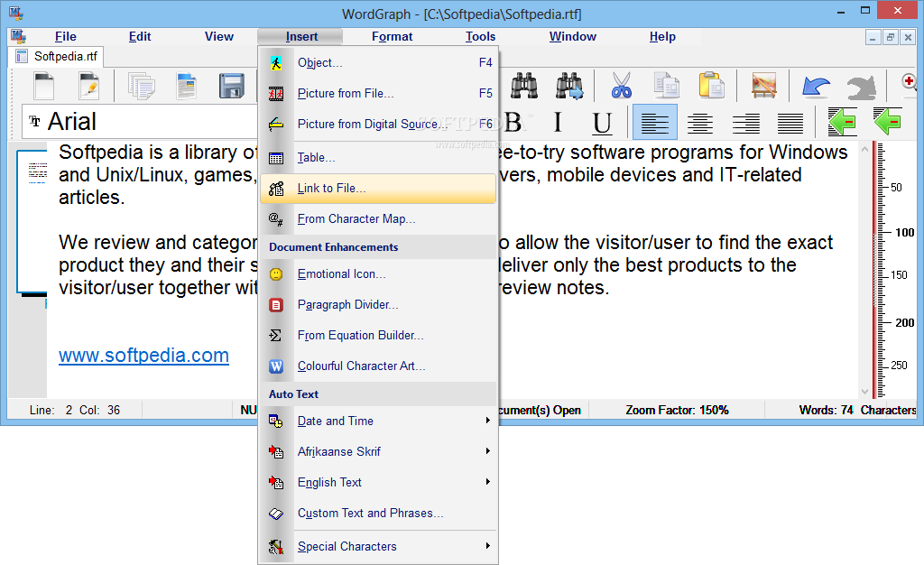Click the edit document pencil icon
The height and width of the screenshot is (565, 924).
click(89, 86)
